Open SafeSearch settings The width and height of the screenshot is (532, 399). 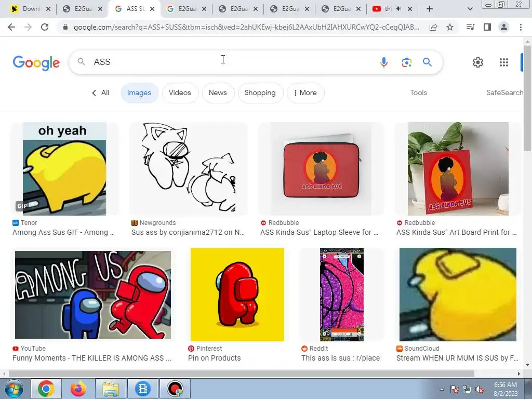click(504, 92)
